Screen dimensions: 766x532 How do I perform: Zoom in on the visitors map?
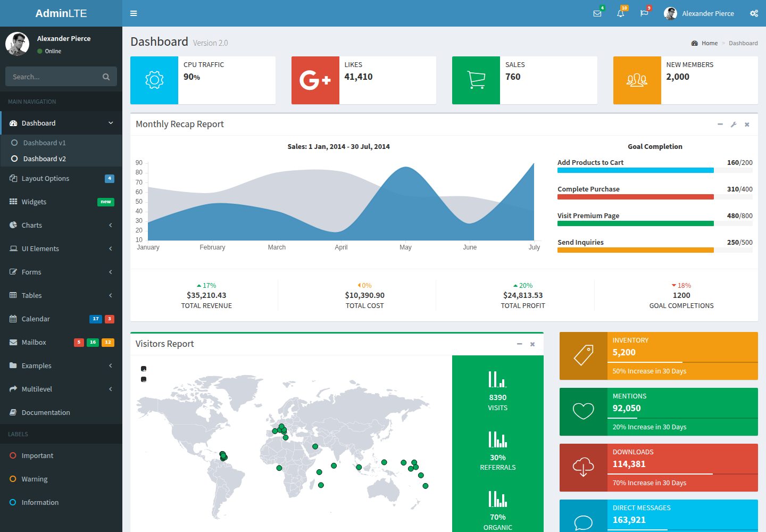(x=144, y=369)
